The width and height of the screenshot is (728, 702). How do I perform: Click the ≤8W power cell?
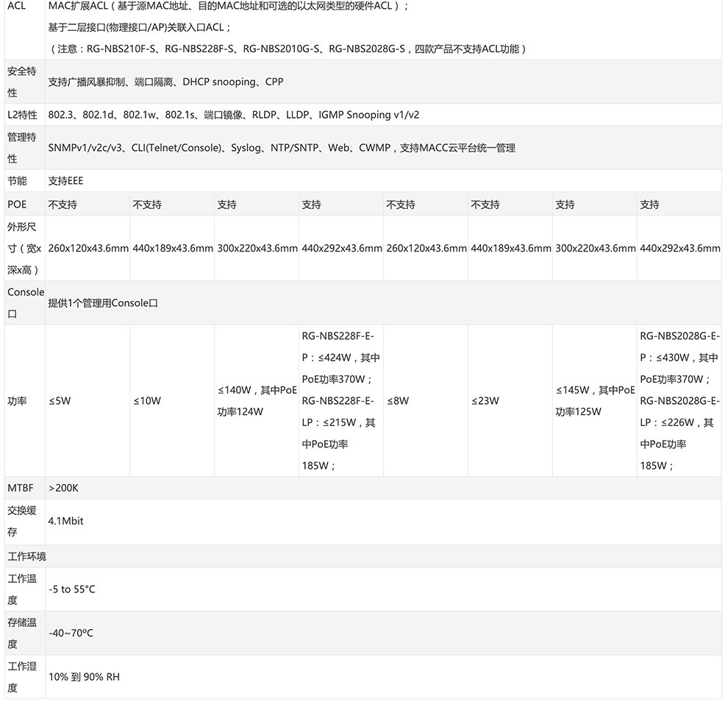coord(398,401)
